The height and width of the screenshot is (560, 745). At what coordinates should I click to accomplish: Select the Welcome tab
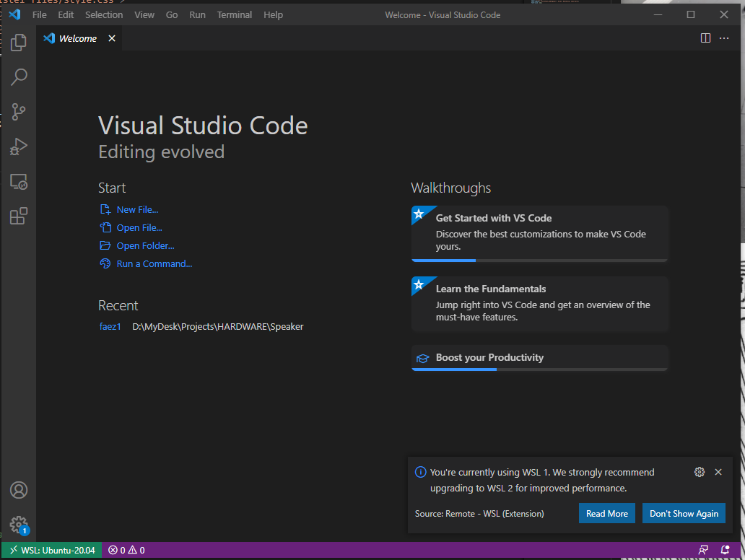[x=77, y=38]
